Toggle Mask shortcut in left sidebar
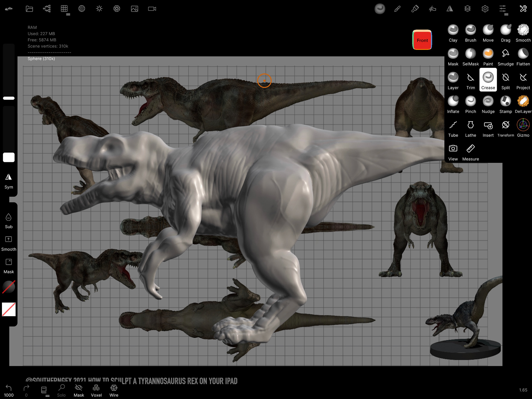The image size is (532, 399). coord(9,266)
